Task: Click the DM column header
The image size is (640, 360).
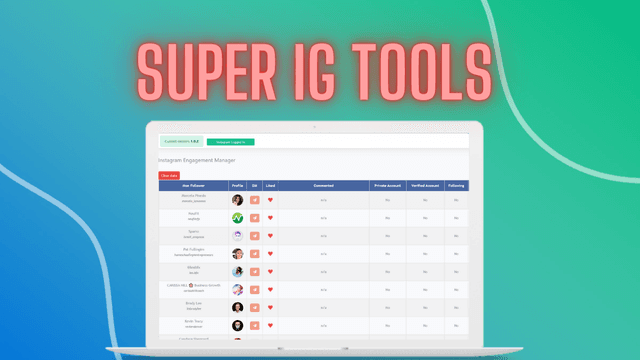Action: click(x=255, y=186)
